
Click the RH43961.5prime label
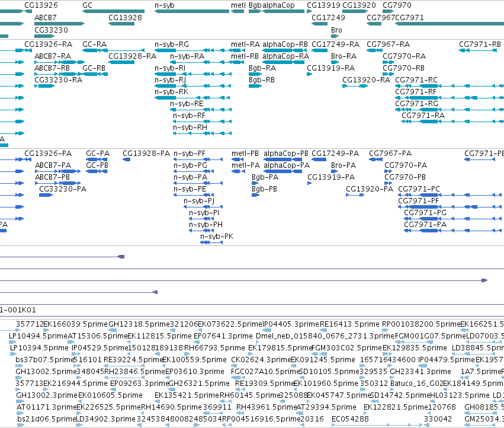(x=266, y=407)
